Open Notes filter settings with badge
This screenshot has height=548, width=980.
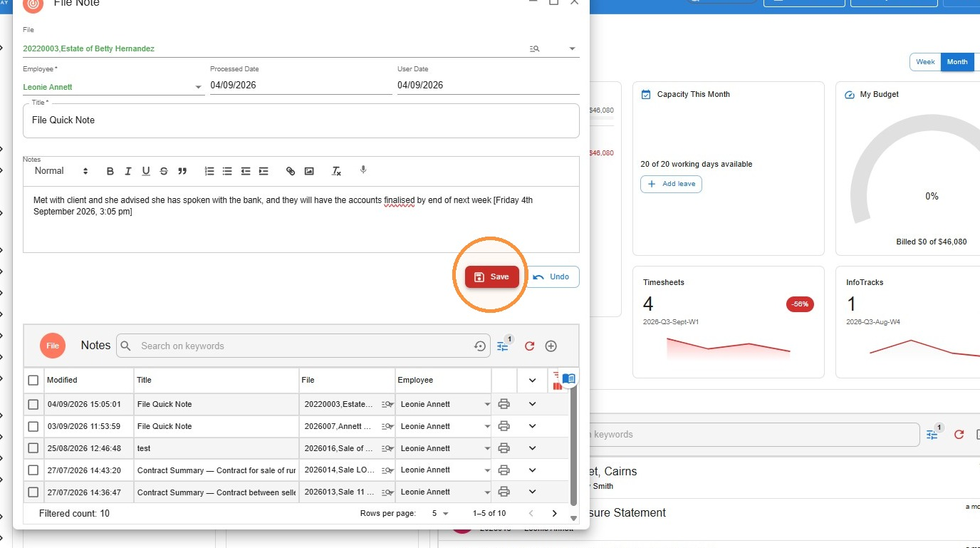[504, 346]
